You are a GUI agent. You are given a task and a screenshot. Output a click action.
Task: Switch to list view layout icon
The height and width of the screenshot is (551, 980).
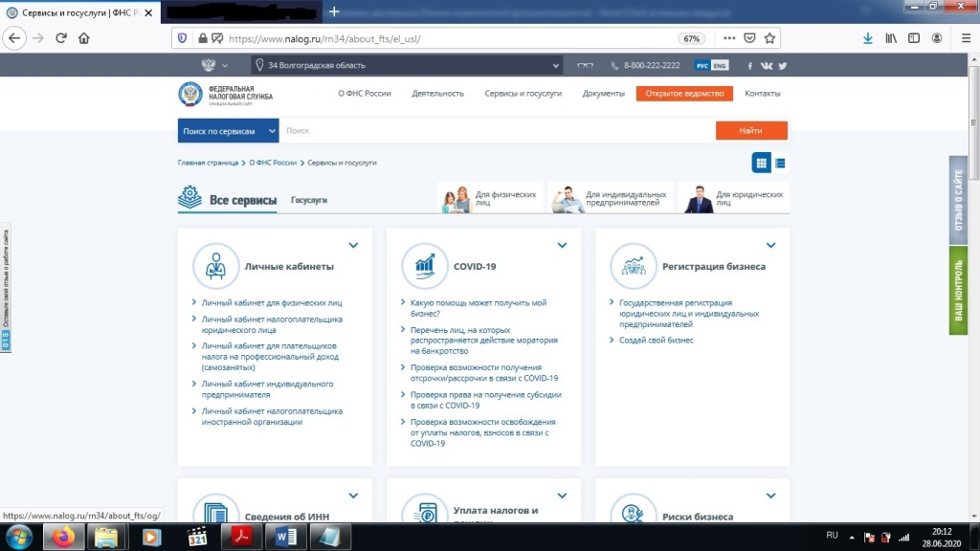click(781, 163)
